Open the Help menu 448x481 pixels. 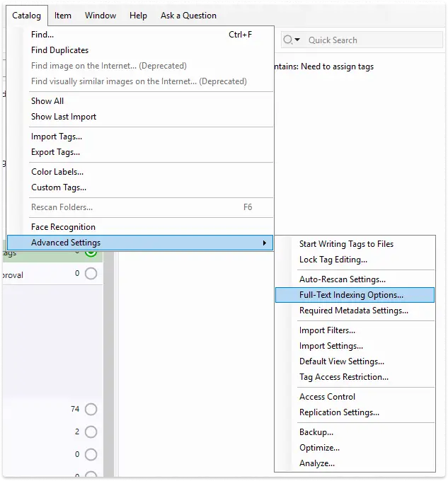coord(139,16)
